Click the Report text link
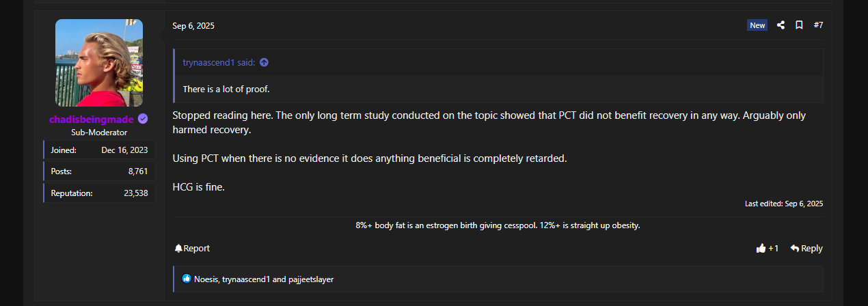 pyautogui.click(x=197, y=249)
